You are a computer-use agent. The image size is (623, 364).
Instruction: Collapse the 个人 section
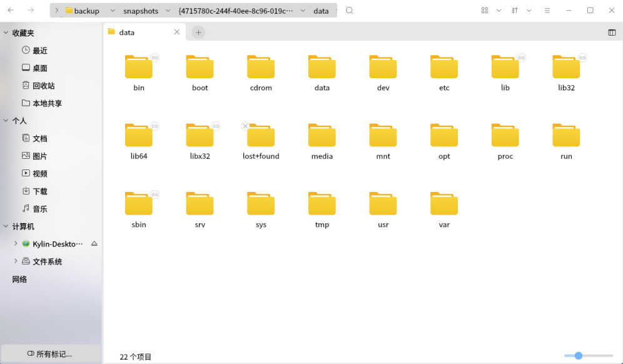point(6,121)
